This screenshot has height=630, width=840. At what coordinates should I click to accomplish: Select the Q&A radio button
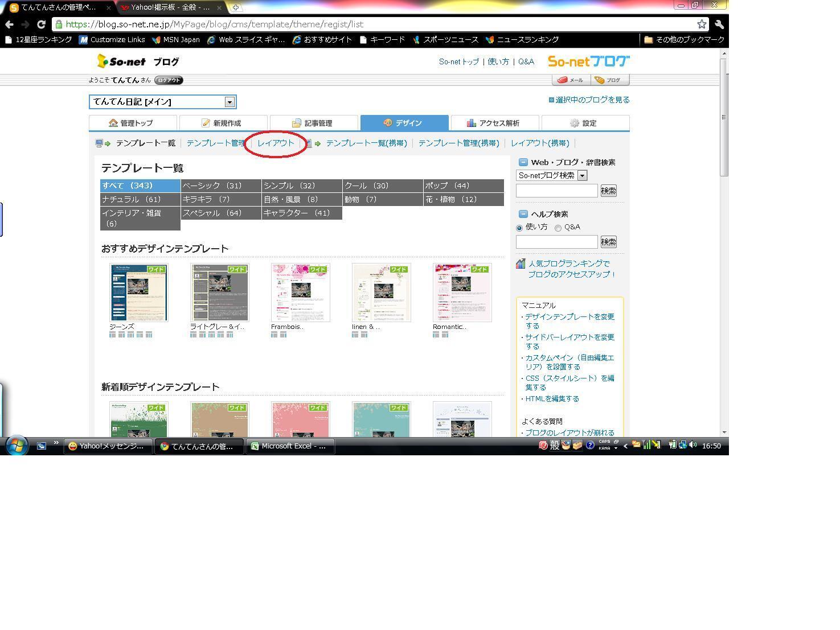558,228
